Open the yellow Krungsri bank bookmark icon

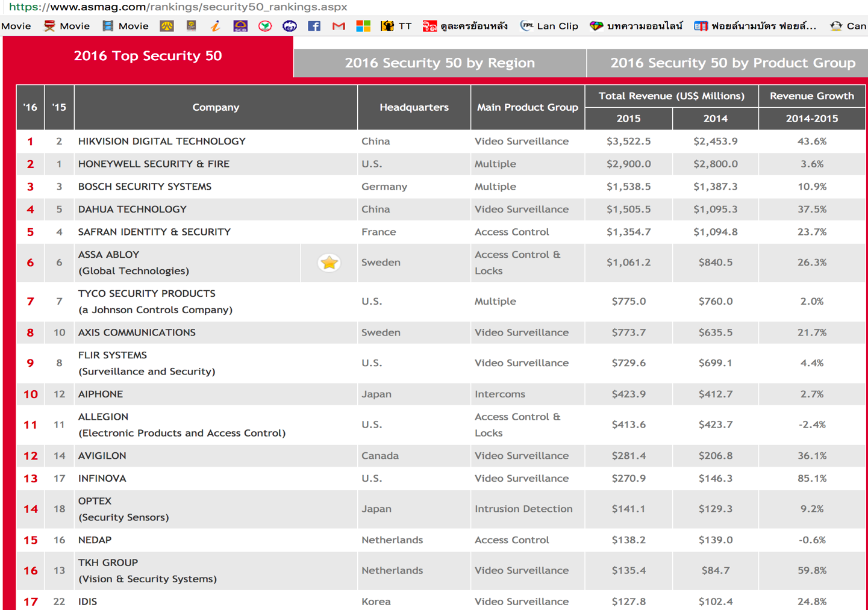point(167,26)
